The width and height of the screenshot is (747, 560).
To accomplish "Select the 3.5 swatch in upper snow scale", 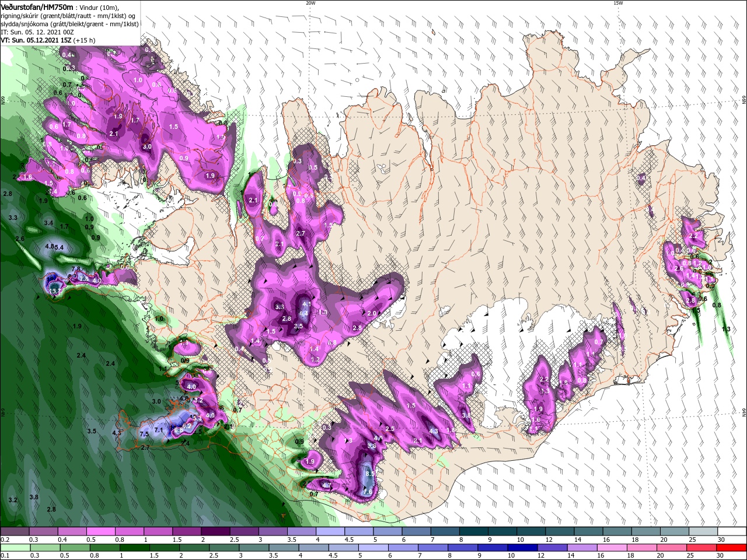I will click(x=302, y=531).
